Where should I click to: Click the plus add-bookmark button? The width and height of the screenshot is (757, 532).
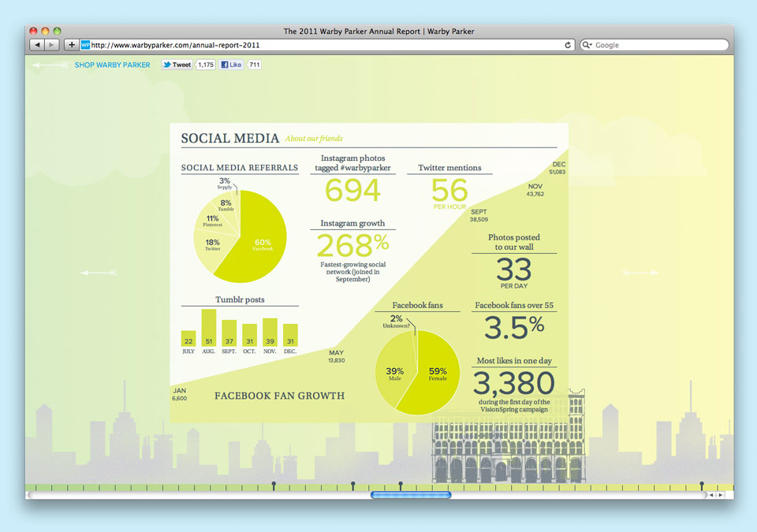click(x=72, y=45)
